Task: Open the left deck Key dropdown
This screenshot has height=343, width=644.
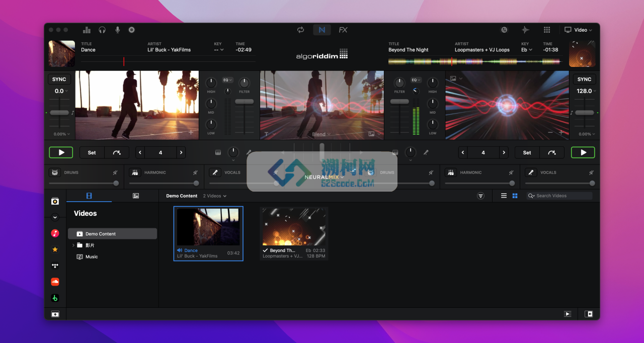Action: pyautogui.click(x=219, y=50)
